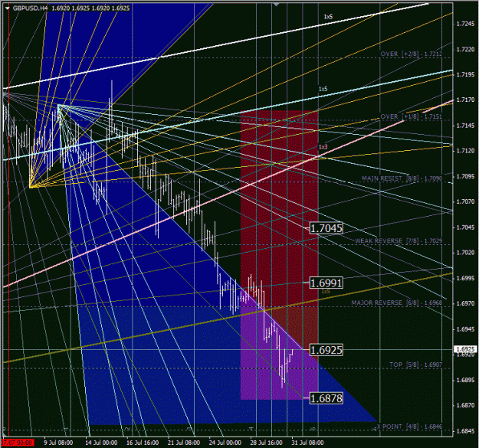The height and width of the screenshot is (448, 479).
Task: Click 1.7045 on the right price axis
Action: point(465,227)
